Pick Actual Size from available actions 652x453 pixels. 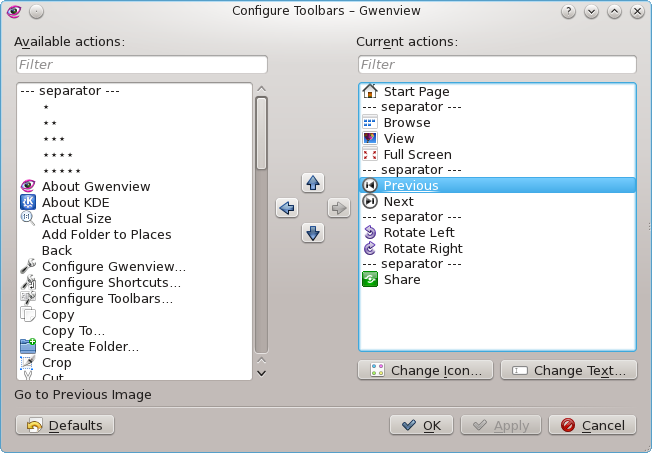pyautogui.click(x=76, y=218)
